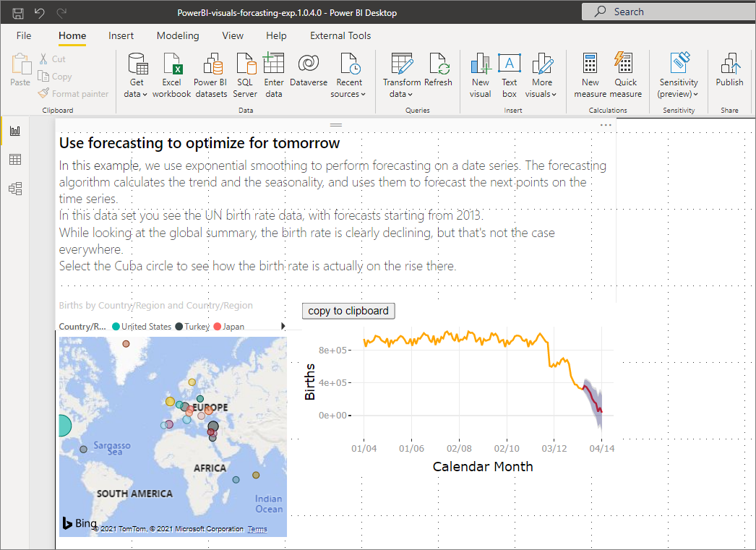Copy the selected item
756x550 pixels.
coord(54,76)
